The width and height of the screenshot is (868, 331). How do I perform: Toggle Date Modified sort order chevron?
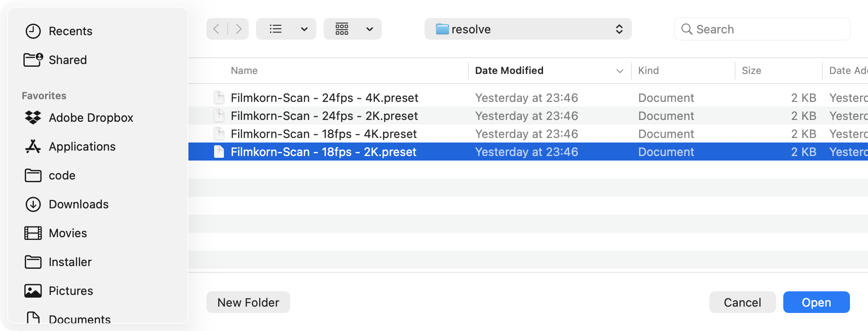tap(620, 71)
